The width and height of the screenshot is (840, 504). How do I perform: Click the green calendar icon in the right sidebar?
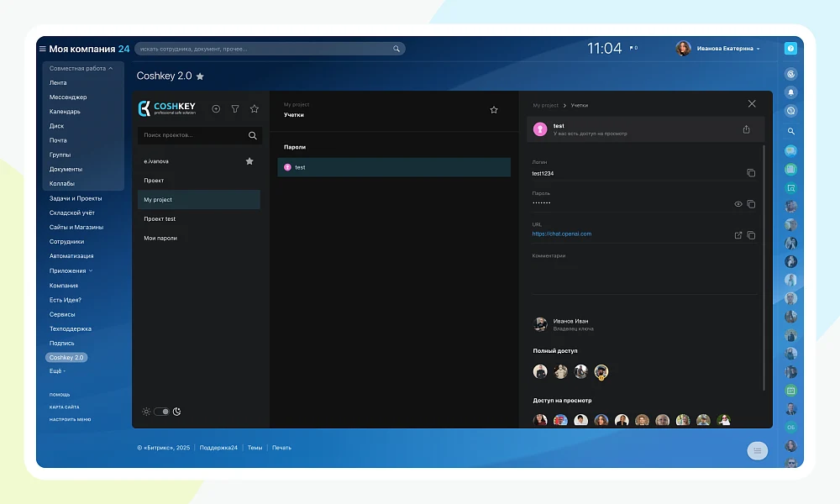click(x=790, y=391)
